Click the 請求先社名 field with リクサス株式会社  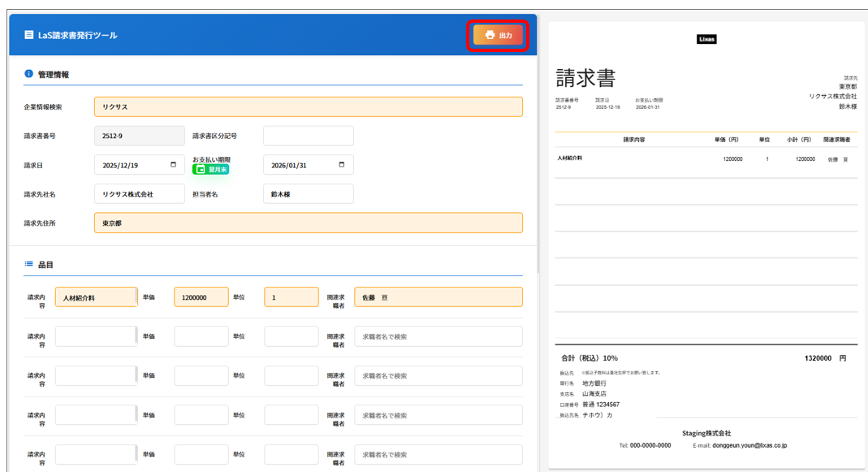pos(139,194)
